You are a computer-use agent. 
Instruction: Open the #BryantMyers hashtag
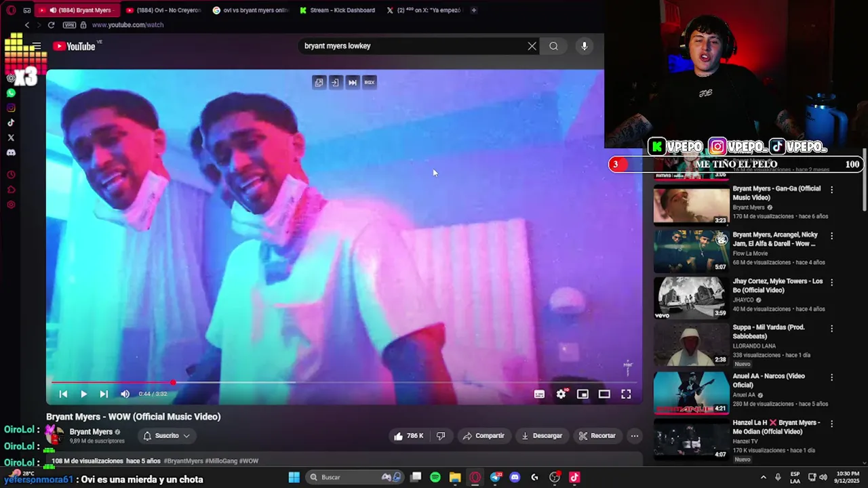coord(183,461)
